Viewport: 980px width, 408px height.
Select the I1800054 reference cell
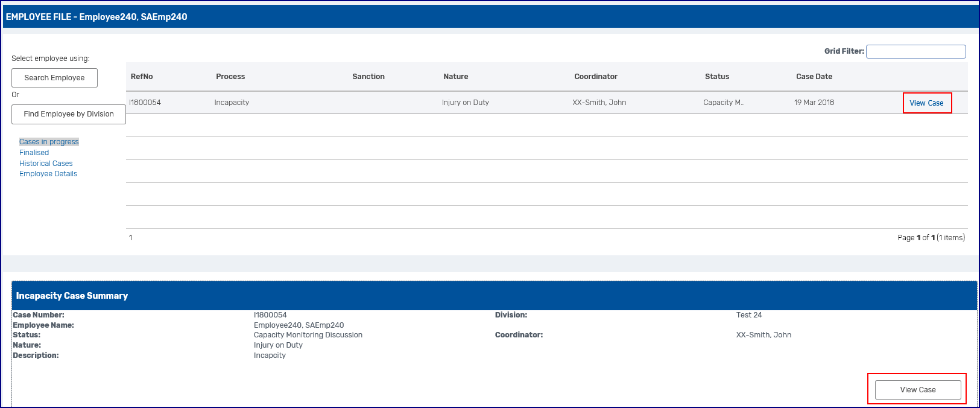point(145,103)
